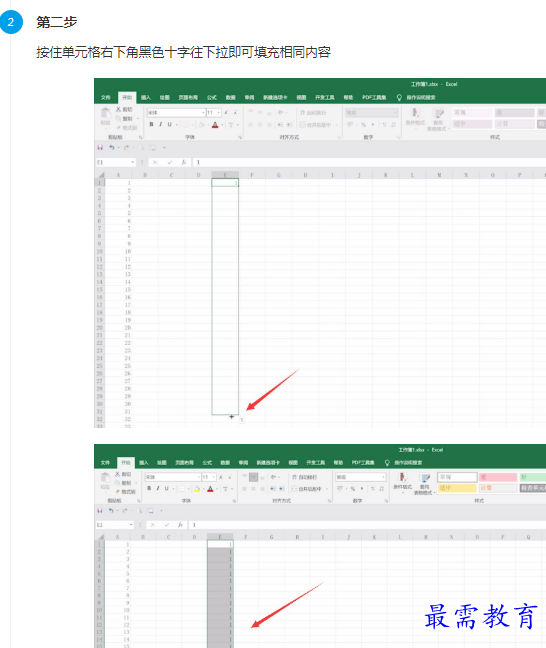
Task: Toggle Underline in the upper Excel ribbon
Action: 169,124
